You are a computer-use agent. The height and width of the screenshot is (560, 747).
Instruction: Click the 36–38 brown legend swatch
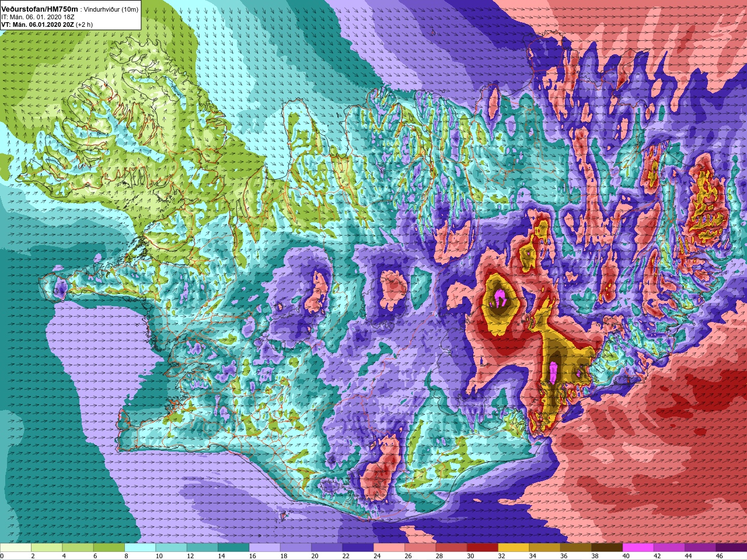576,548
